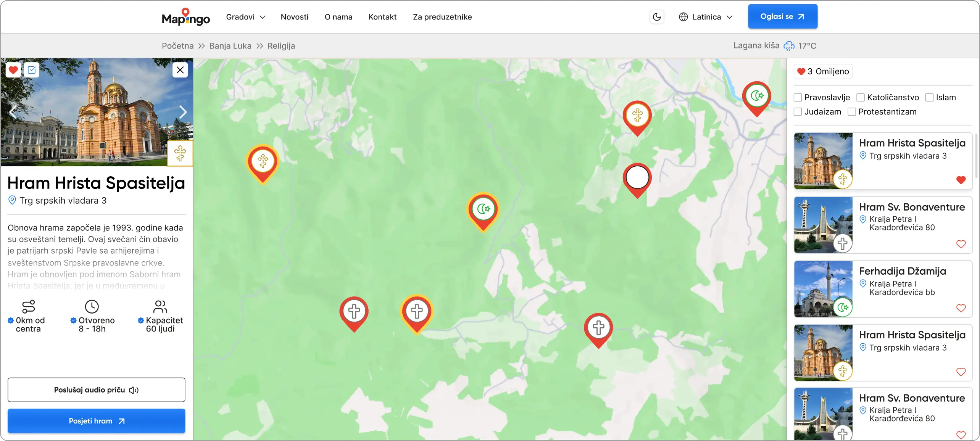Image resolution: width=980 pixels, height=441 pixels.
Task: Close the Hram Hrista Spasitelja panel
Action: click(x=180, y=70)
